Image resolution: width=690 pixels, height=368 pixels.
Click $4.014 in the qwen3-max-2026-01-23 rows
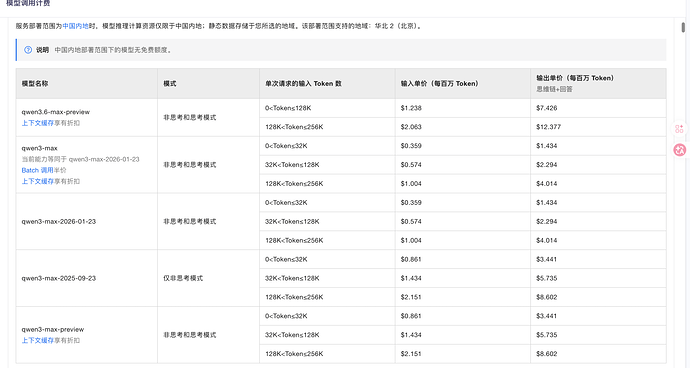(547, 240)
